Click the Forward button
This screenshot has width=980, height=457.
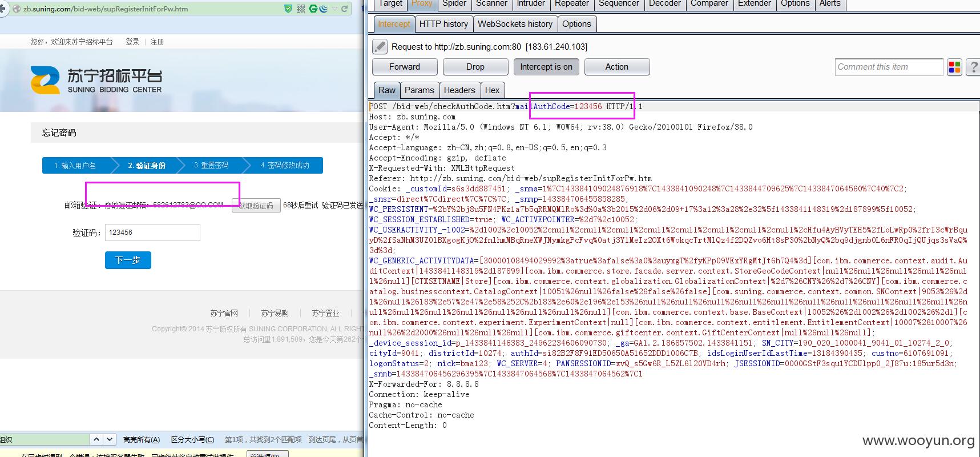(405, 67)
